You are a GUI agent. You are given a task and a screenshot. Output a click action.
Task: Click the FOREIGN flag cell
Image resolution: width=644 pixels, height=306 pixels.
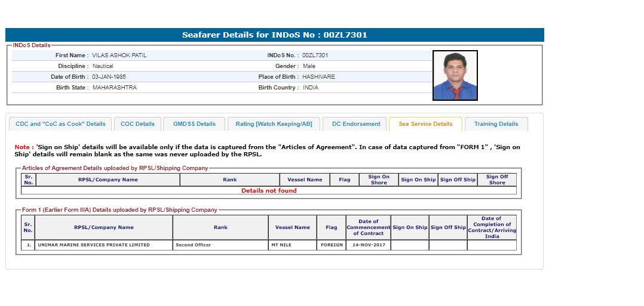pos(331,245)
